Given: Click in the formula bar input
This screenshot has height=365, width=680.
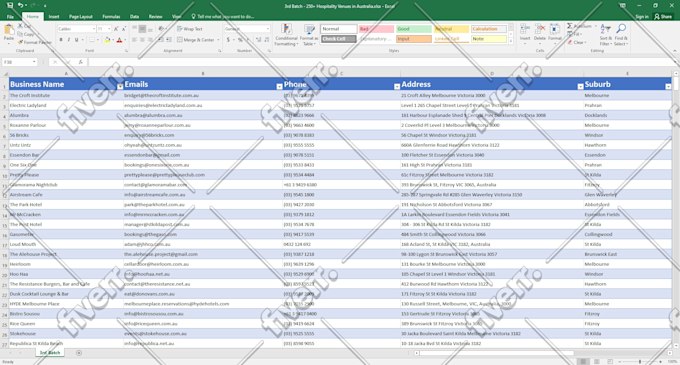Looking at the screenshot, I should tap(382, 62).
